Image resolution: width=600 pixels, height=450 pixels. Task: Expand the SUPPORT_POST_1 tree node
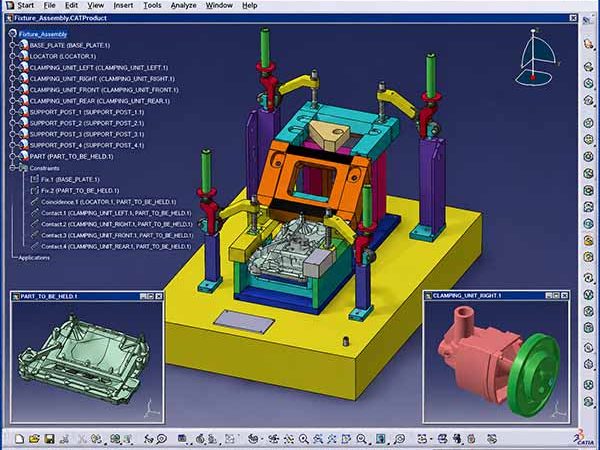[13, 112]
